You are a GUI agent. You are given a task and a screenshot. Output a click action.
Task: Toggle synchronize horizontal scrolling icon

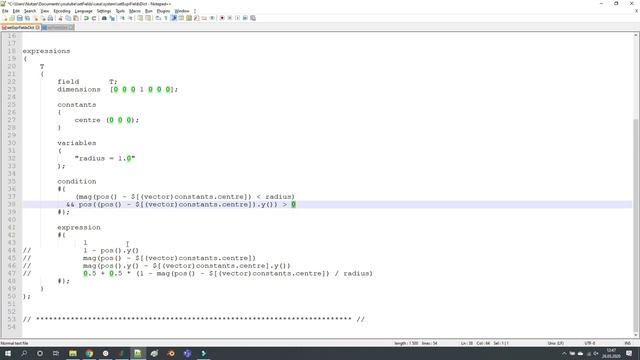pos(148,18)
